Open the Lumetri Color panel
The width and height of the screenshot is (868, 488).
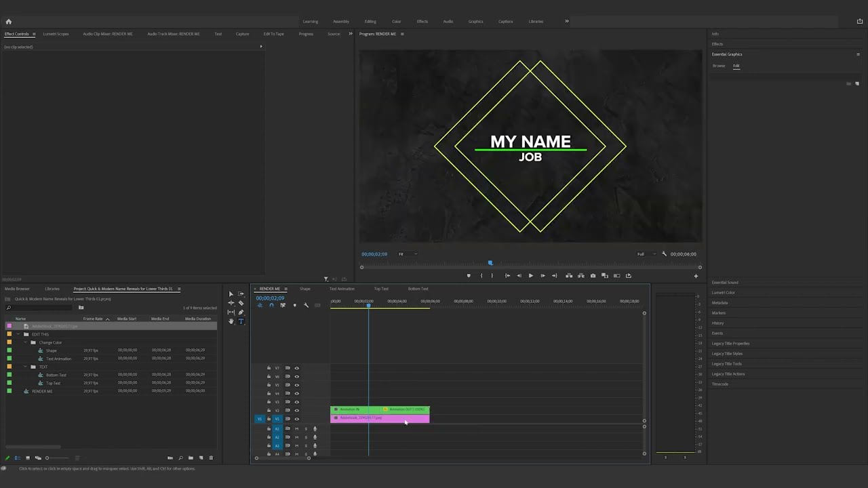coord(723,293)
